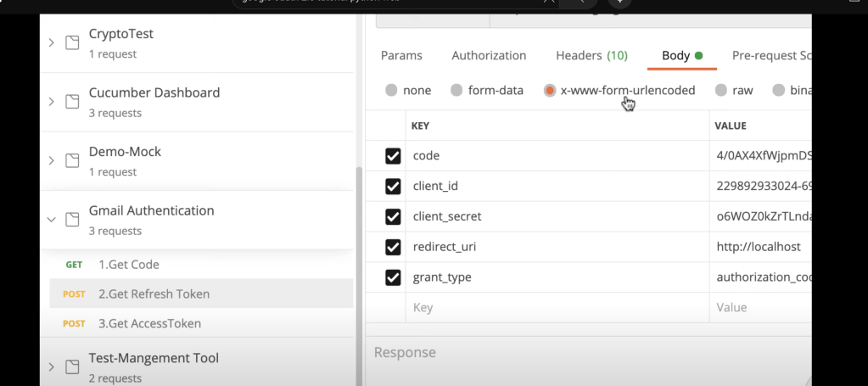Image resolution: width=868 pixels, height=386 pixels.
Task: Uncheck the client_secret checkbox
Action: pyautogui.click(x=393, y=216)
